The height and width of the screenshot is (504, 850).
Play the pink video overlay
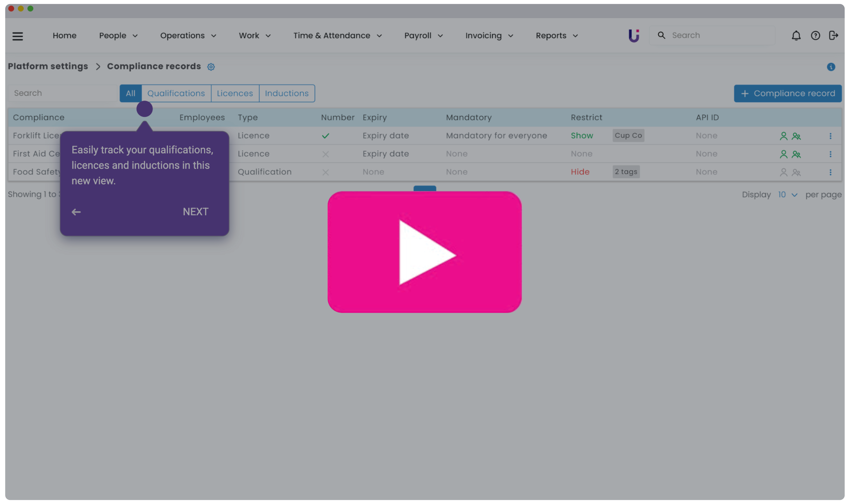425,252
